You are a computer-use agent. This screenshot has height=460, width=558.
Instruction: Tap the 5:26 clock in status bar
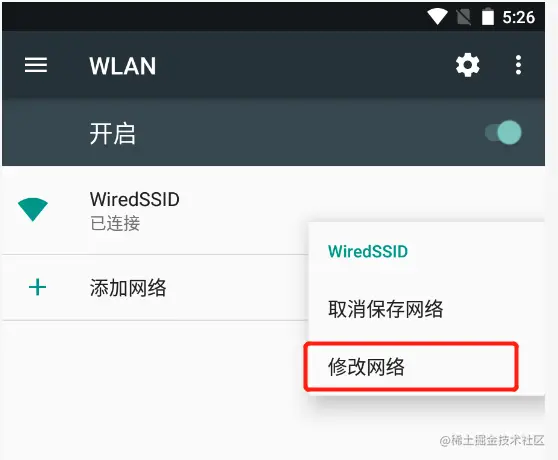click(x=518, y=17)
